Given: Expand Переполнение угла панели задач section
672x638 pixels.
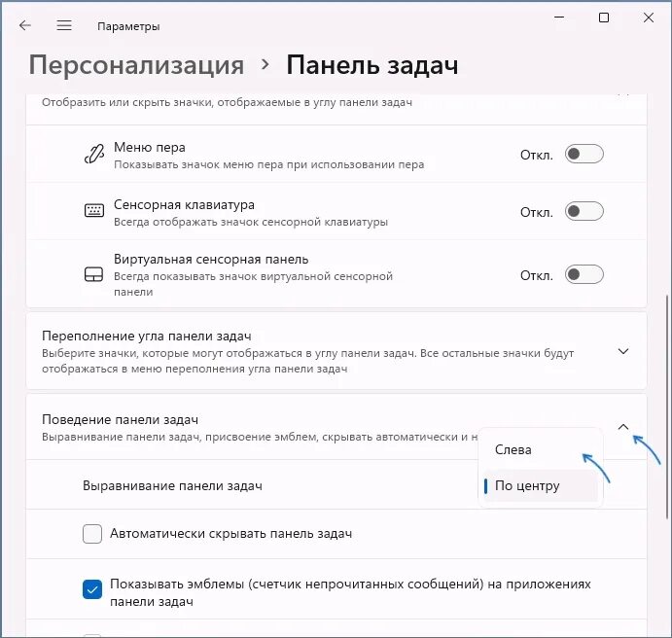Looking at the screenshot, I should point(623,351).
